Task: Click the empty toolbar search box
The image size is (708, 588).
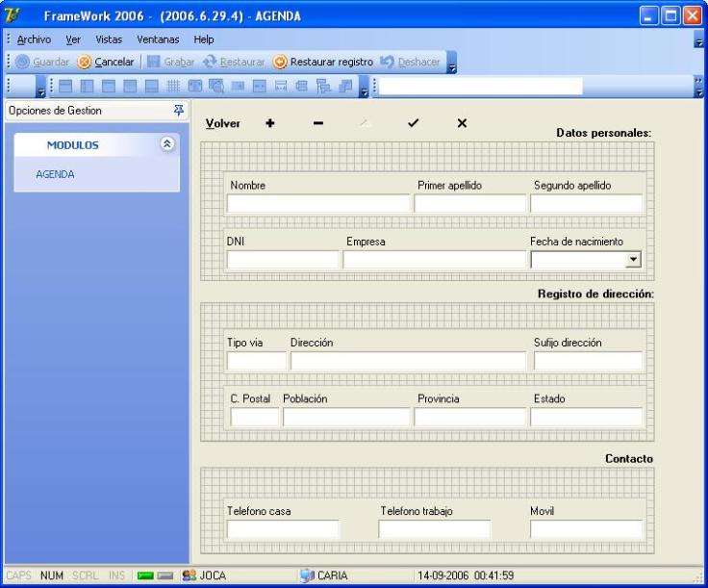Action: [x=481, y=86]
